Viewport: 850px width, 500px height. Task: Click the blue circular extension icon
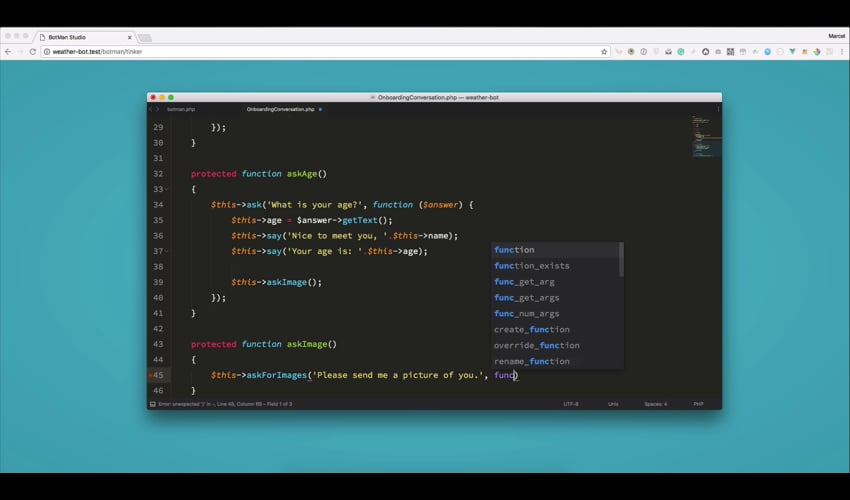coord(768,52)
